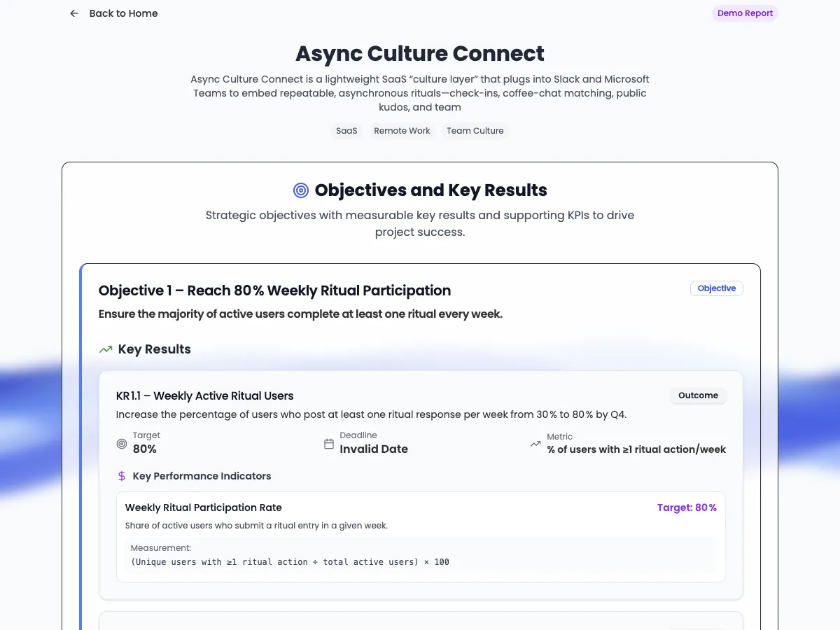Select the Remote Work tag
This screenshot has height=630, width=840.
402,131
